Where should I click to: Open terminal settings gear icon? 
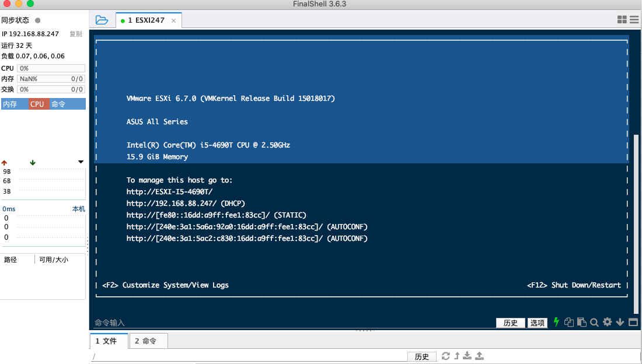(608, 322)
